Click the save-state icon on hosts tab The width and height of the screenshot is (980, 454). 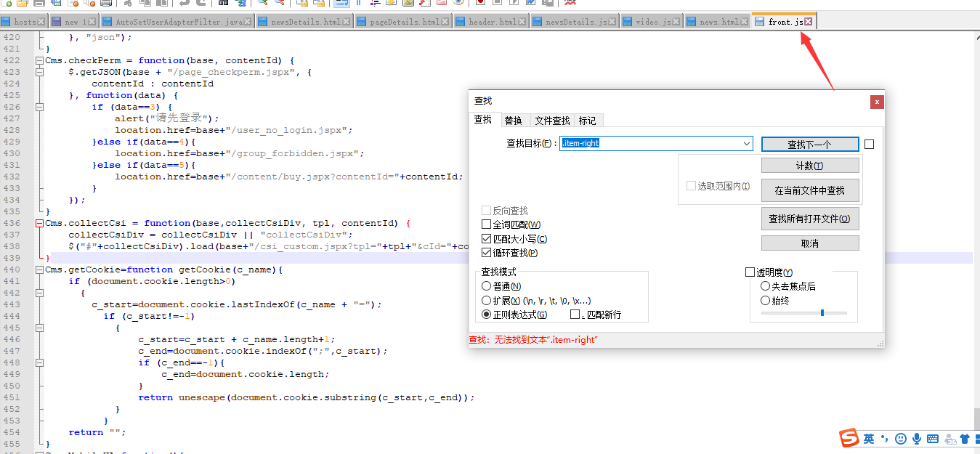7,22
